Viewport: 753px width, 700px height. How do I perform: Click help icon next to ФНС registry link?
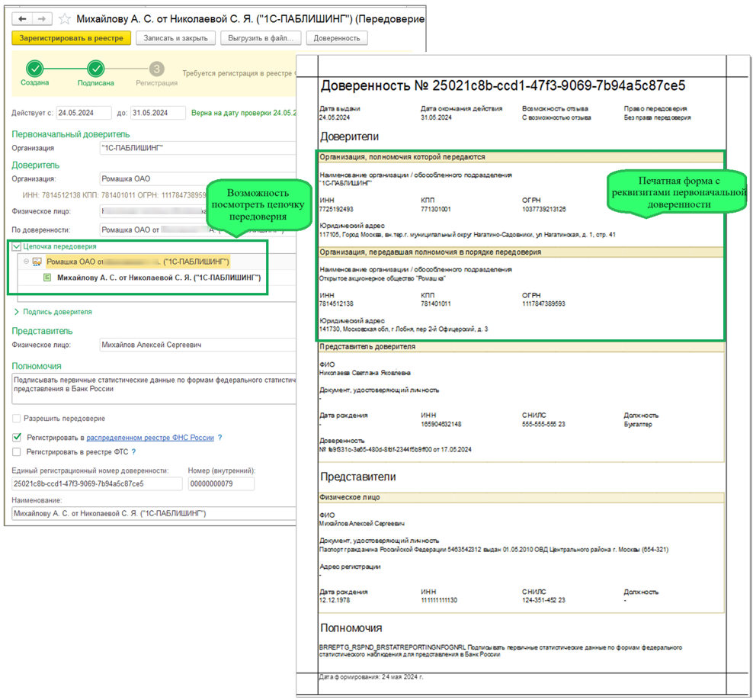click(x=220, y=438)
